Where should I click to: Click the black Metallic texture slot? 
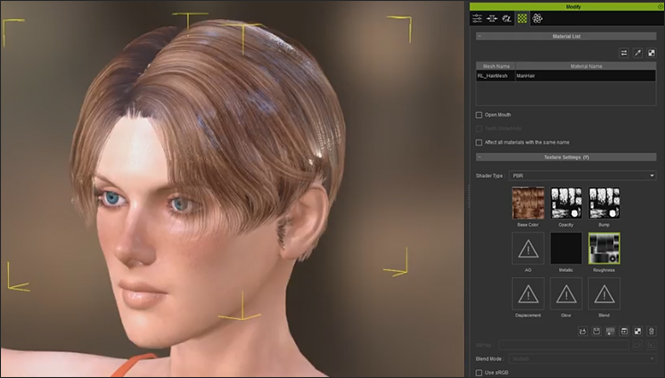pyautogui.click(x=566, y=249)
